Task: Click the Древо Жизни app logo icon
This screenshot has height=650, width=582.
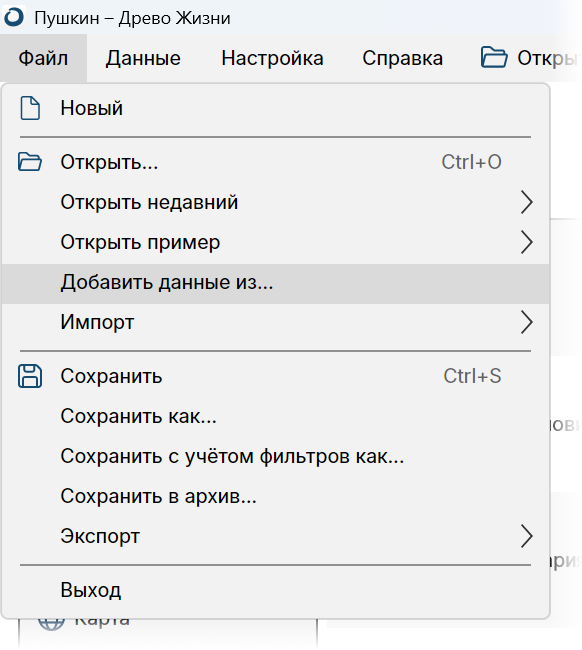Action: pos(14,17)
